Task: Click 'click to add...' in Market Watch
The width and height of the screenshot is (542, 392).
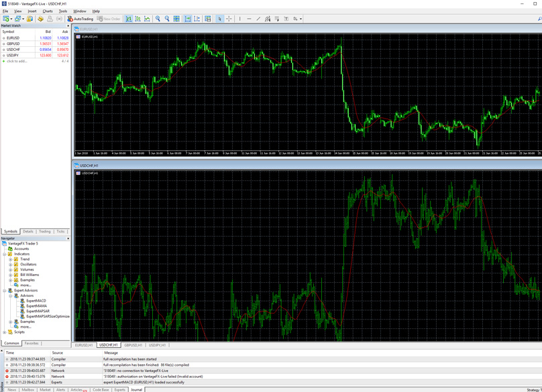Action: [x=17, y=61]
